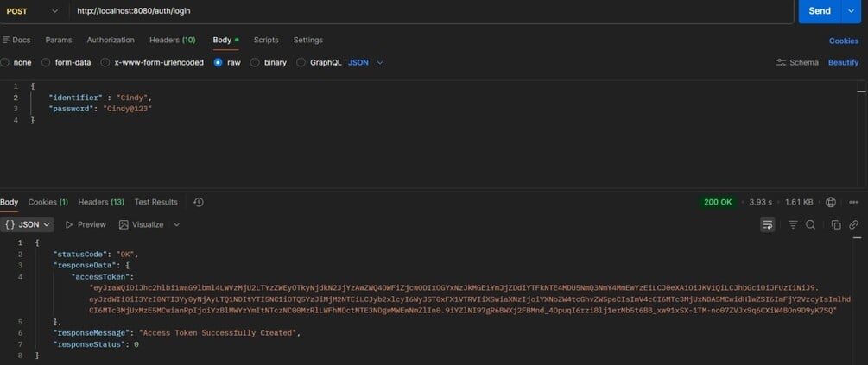The height and width of the screenshot is (365, 868).
Task: Click the link icon in response toolbar
Action: [x=854, y=224]
